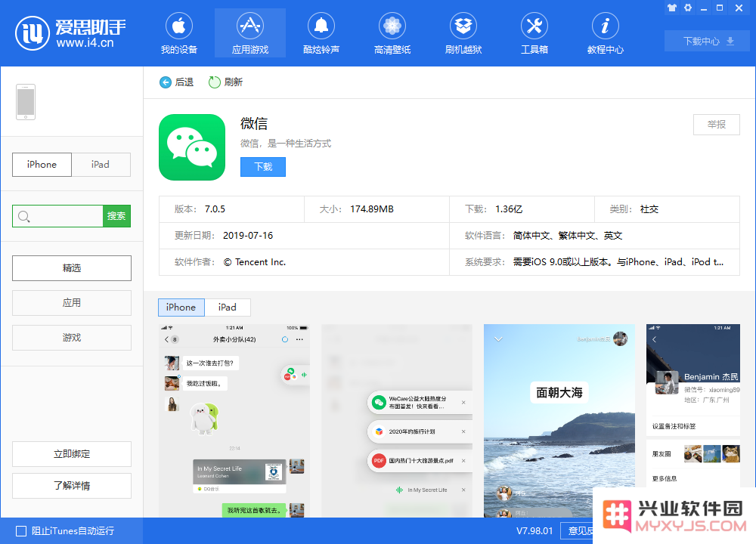
Task: Click the version value 7.0.5
Action: coord(215,209)
